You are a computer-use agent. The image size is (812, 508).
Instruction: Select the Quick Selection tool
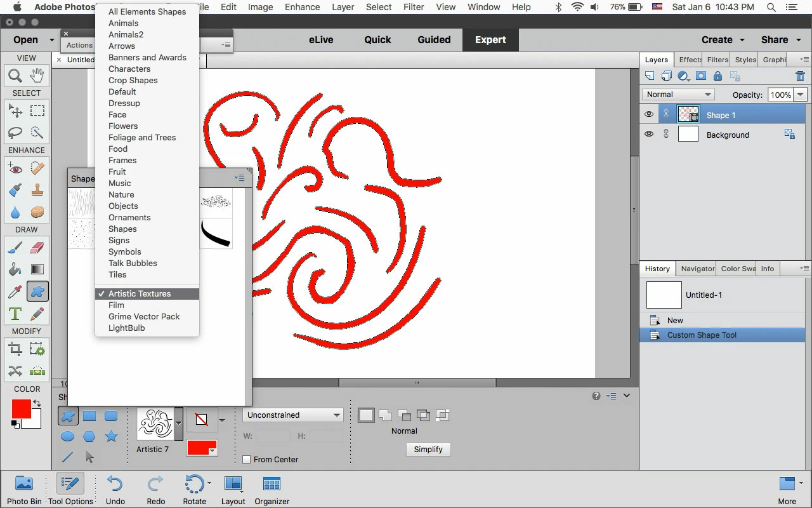point(37,133)
